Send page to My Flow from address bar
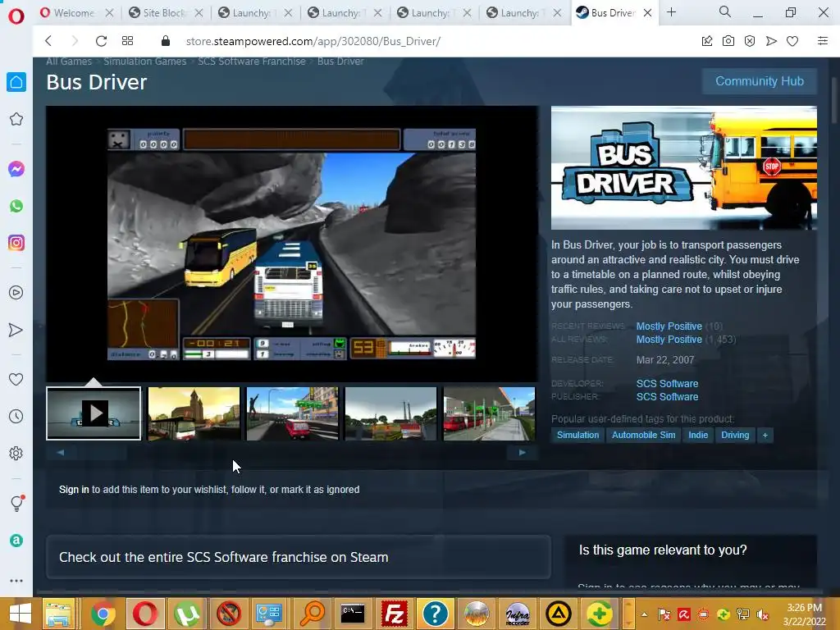Screen dimensions: 840x630 [x=771, y=41]
